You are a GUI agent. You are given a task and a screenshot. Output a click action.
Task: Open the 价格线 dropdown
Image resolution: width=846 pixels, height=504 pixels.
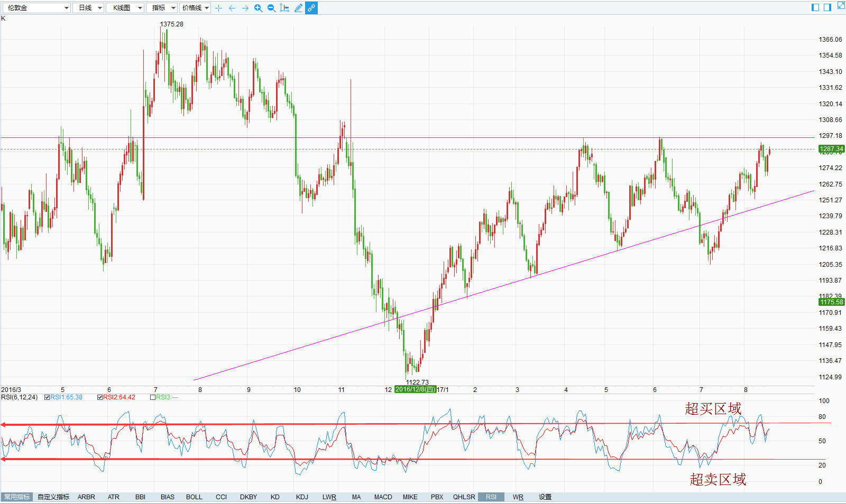tap(195, 8)
